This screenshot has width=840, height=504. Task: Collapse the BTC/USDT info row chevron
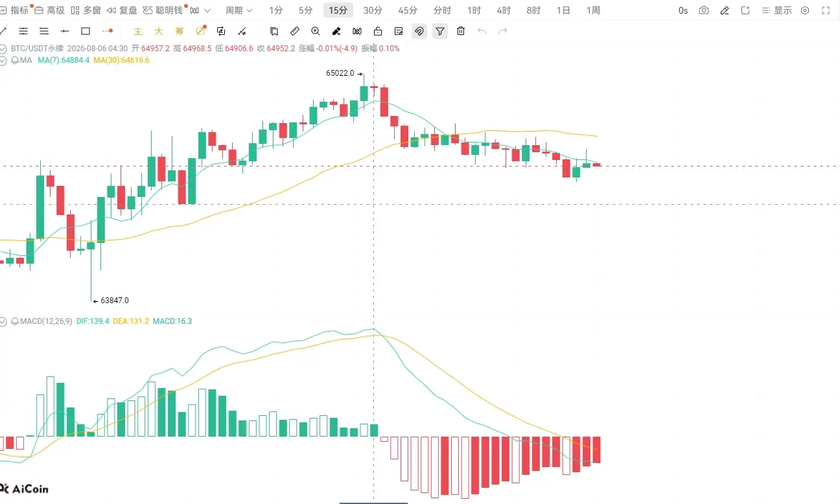(x=4, y=49)
